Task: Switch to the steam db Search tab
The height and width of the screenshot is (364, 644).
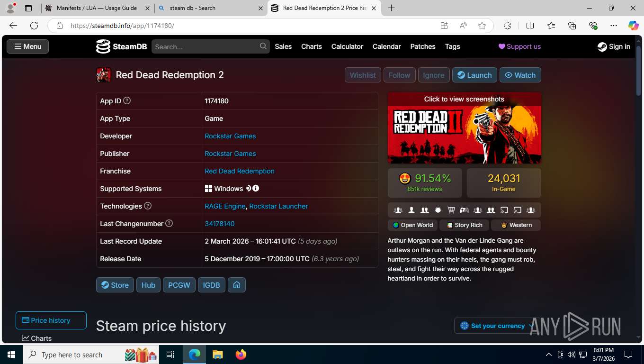Action: pos(211,8)
